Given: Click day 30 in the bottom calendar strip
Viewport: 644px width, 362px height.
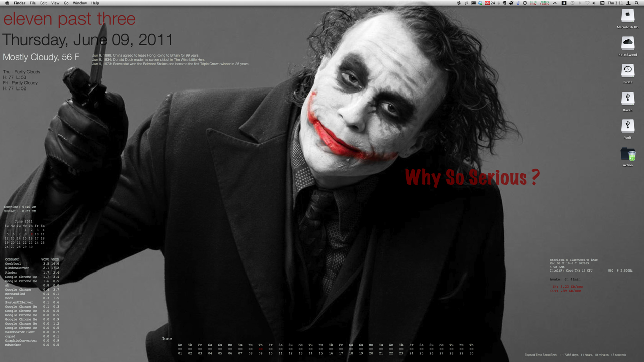Looking at the screenshot, I should (471, 353).
